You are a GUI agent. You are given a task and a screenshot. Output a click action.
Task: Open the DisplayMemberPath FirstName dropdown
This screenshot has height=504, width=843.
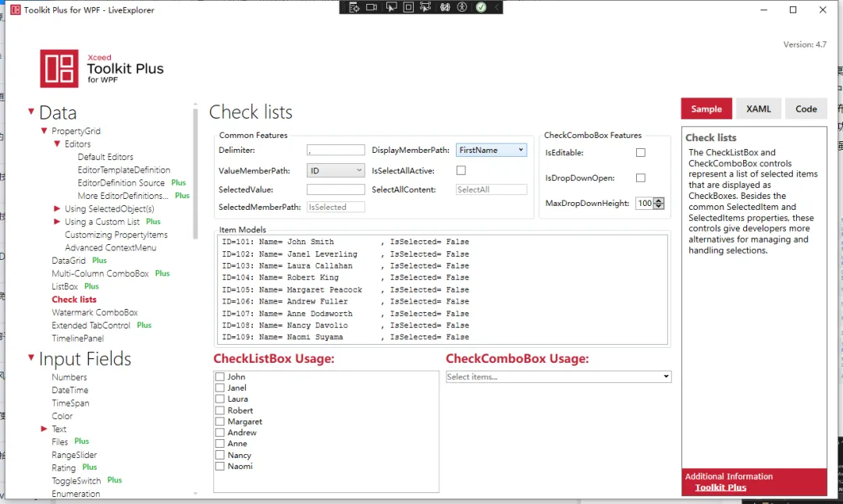[491, 149]
